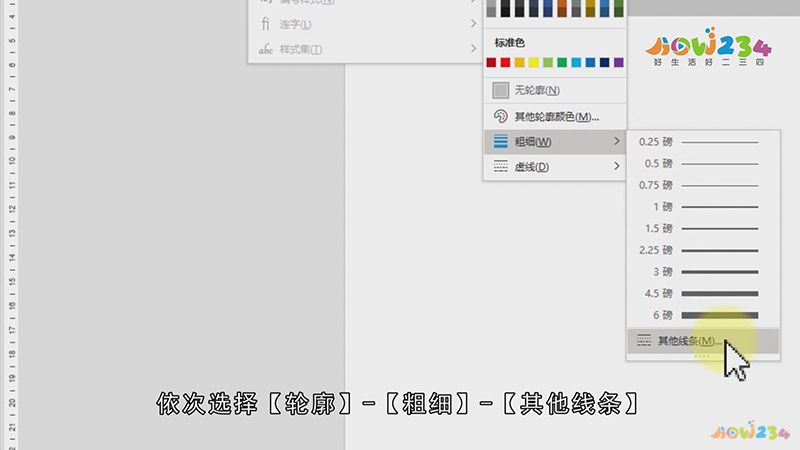The width and height of the screenshot is (800, 450).
Task: Pick the purple standard color
Action: pos(618,62)
